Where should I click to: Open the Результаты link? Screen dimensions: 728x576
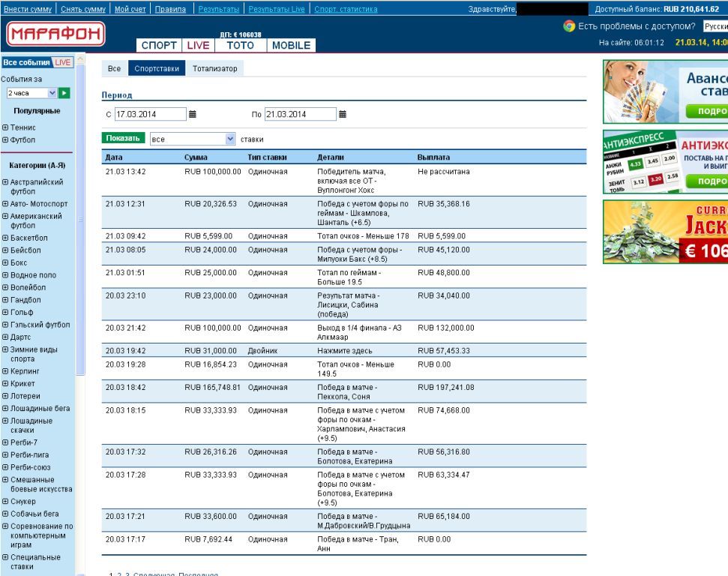(219, 9)
